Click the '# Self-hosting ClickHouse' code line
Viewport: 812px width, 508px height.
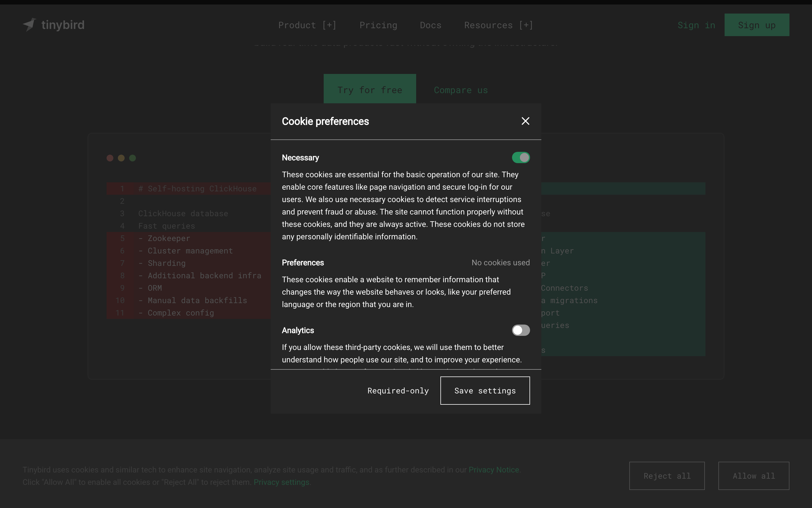197,189
